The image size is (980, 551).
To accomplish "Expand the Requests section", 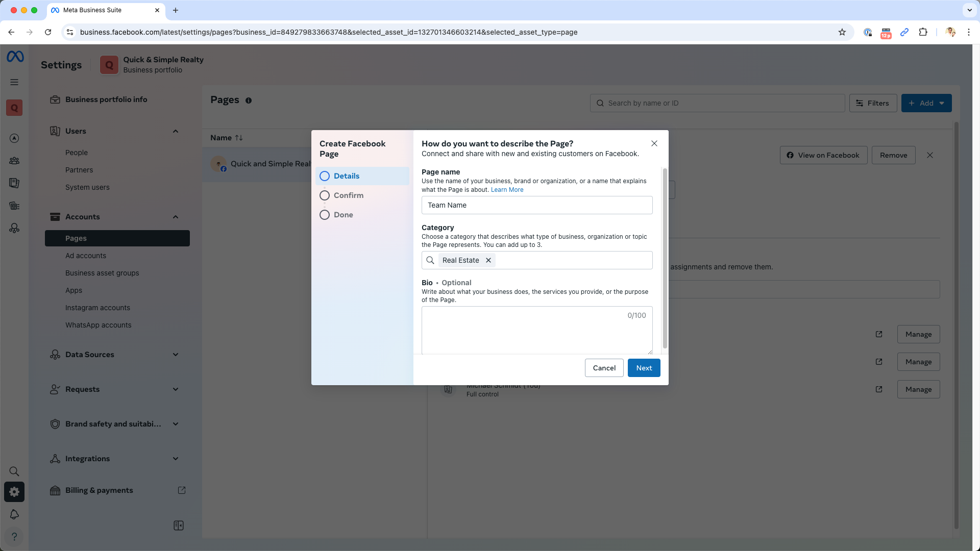I will point(176,389).
